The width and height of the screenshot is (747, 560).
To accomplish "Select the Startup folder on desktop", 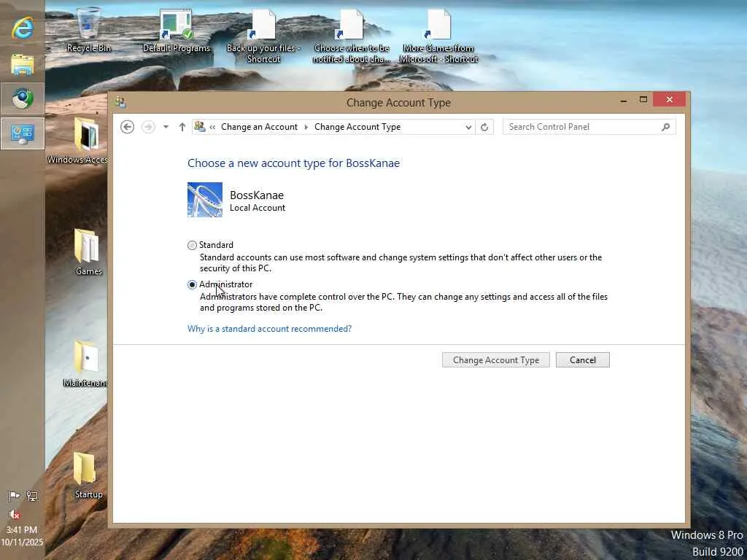I will pyautogui.click(x=88, y=475).
